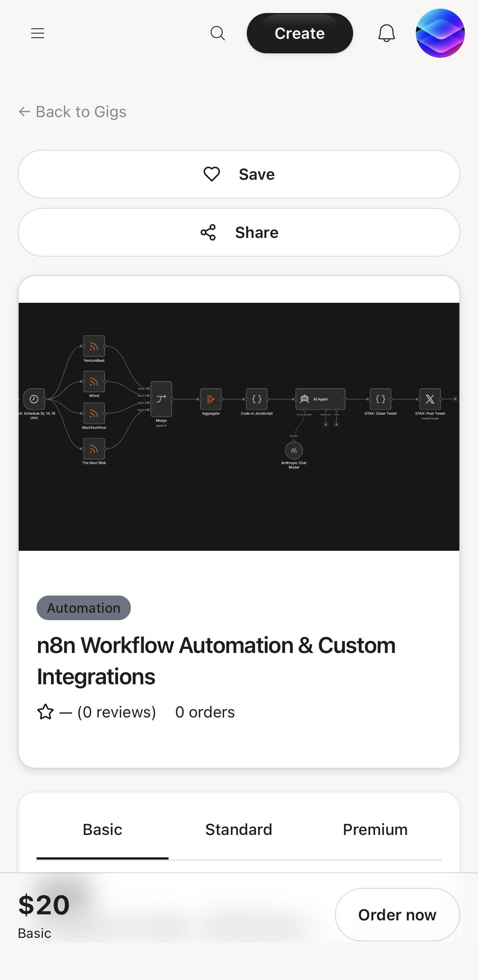This screenshot has height=980, width=478.
Task: Click the back arrow icon
Action: coord(24,112)
